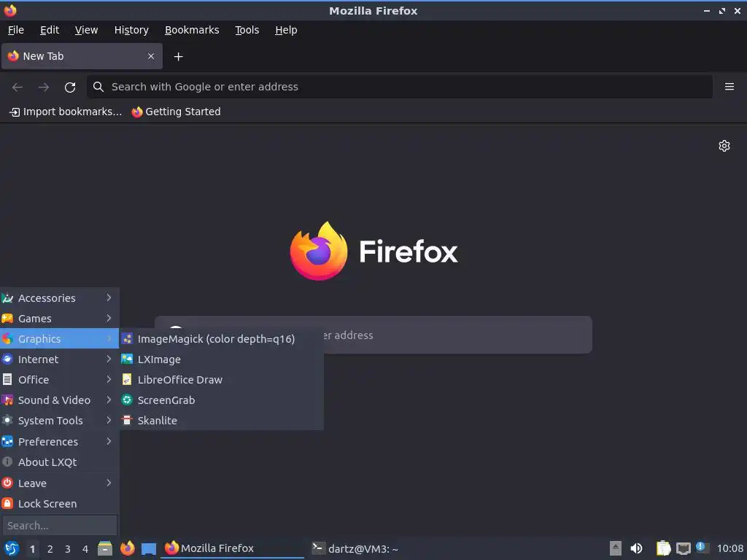Click the address bar search field
The image size is (747, 560).
[x=399, y=87]
